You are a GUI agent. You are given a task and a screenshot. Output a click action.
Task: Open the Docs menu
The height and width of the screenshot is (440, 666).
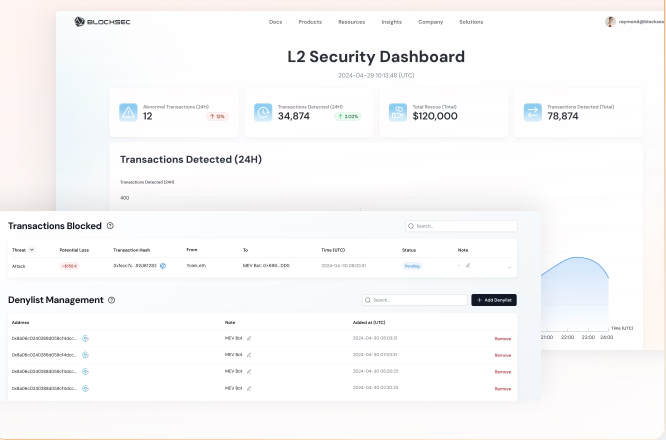tap(275, 22)
